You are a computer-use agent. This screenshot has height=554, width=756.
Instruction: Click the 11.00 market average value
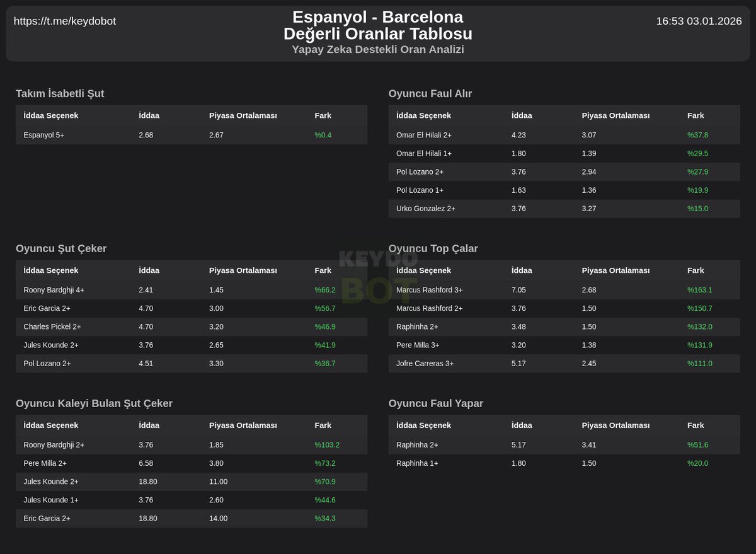pyautogui.click(x=219, y=482)
